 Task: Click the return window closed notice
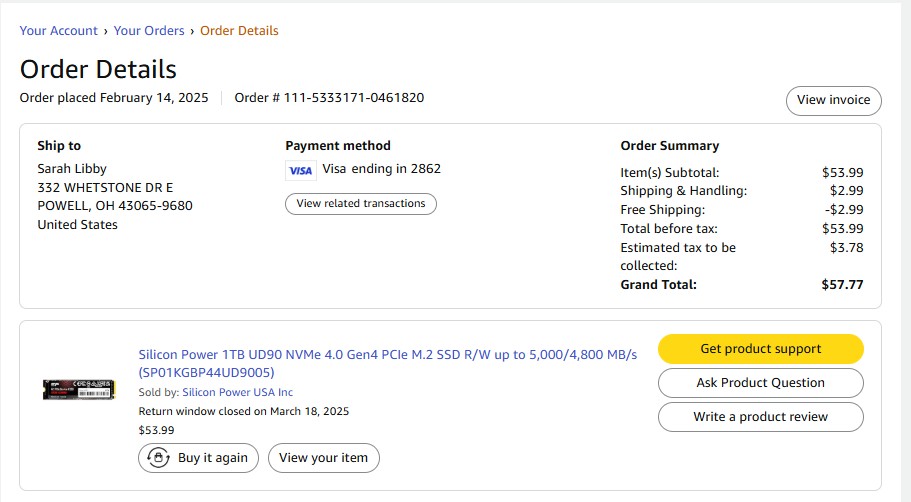(243, 411)
